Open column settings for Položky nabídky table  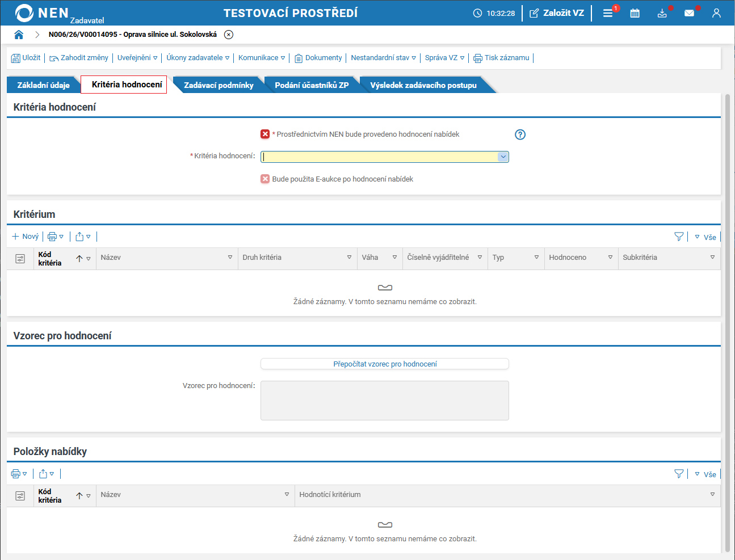tap(20, 496)
